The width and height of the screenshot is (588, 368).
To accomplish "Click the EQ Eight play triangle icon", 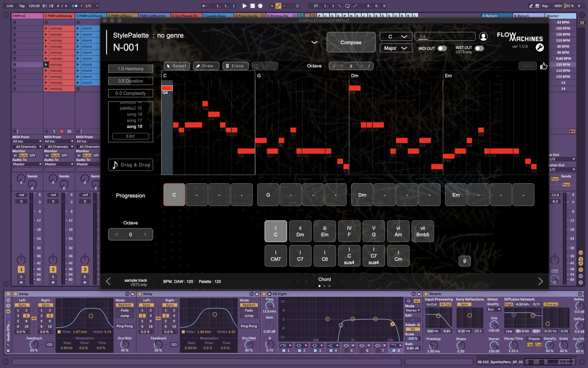I will 269,294.
